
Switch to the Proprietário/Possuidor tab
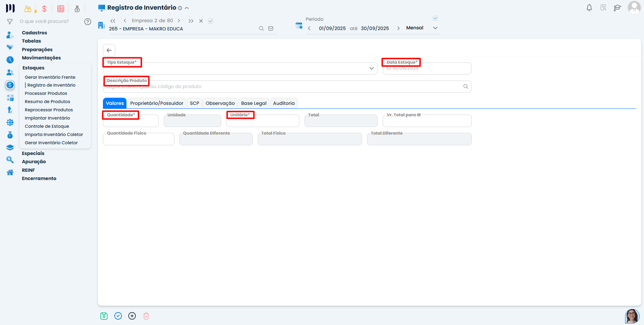pos(157,103)
